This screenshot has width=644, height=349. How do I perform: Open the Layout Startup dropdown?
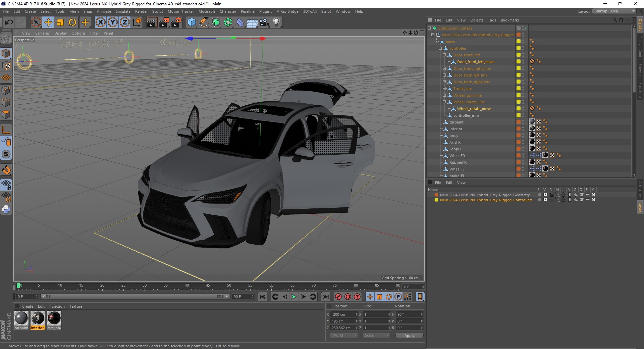coord(614,11)
